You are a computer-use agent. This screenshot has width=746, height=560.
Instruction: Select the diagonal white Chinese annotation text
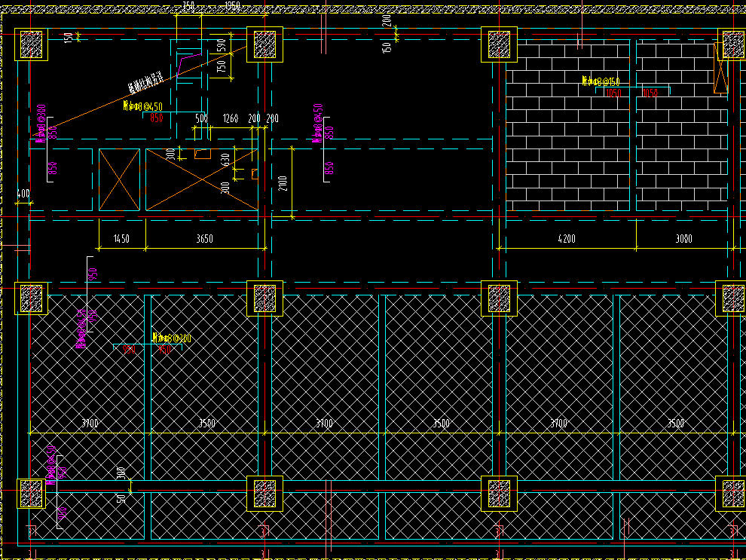click(x=146, y=82)
